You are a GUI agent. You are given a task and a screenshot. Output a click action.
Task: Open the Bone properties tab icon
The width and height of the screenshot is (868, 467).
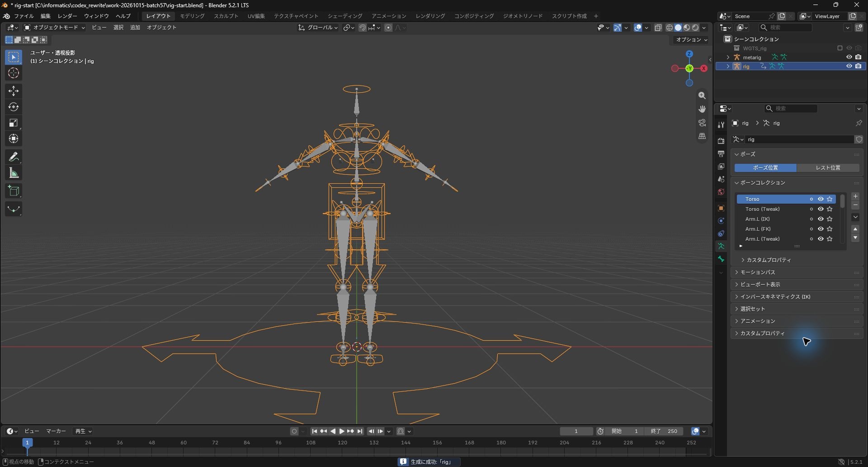pos(721,259)
